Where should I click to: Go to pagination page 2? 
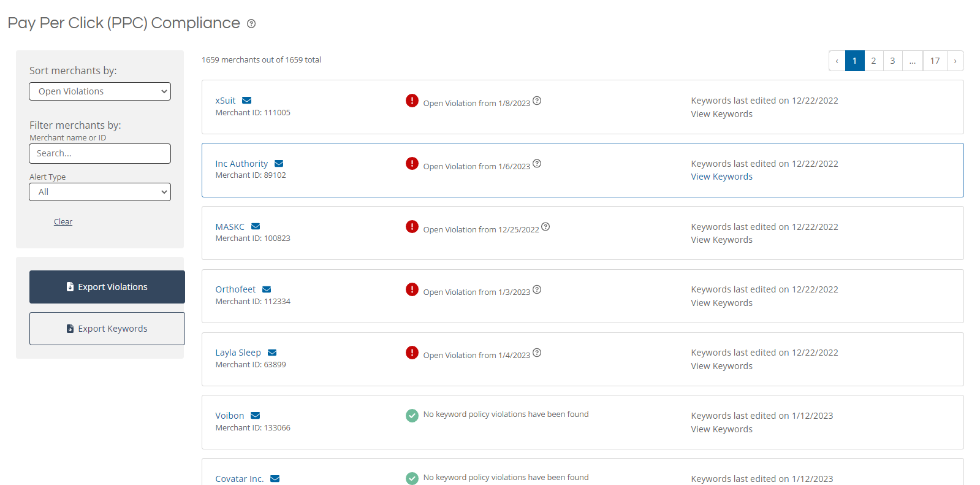pos(874,61)
